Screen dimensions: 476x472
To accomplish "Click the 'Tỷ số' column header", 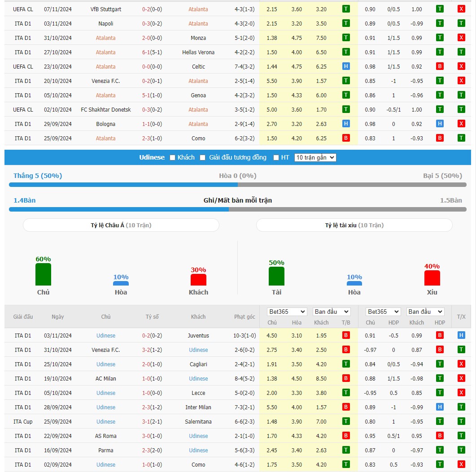I will pyautogui.click(x=152, y=317).
